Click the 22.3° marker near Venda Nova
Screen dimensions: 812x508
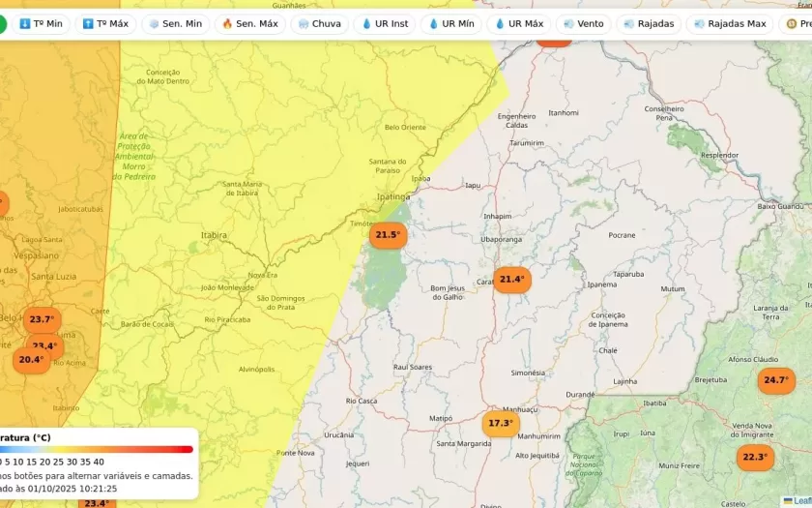[754, 457]
